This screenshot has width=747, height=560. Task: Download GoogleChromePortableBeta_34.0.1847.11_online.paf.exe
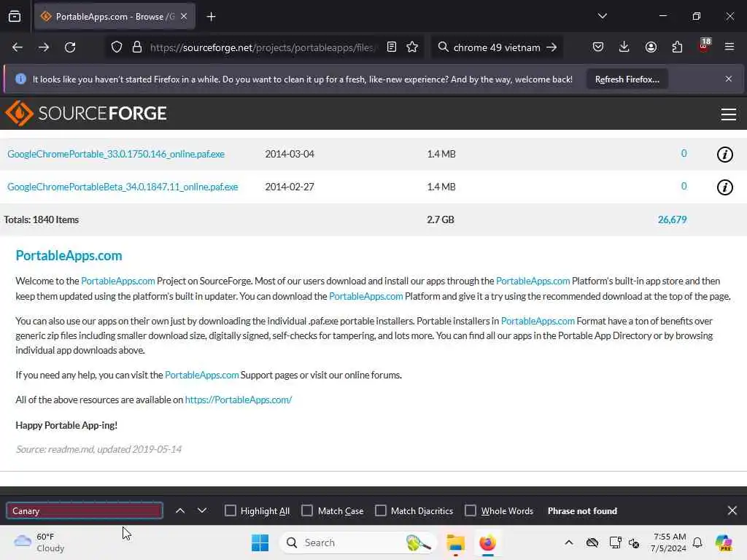tap(123, 187)
